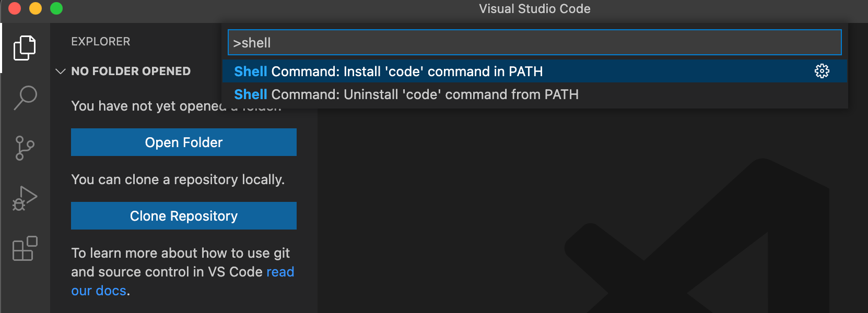This screenshot has height=313, width=868.
Task: Close the window with the red button
Action: point(15,8)
